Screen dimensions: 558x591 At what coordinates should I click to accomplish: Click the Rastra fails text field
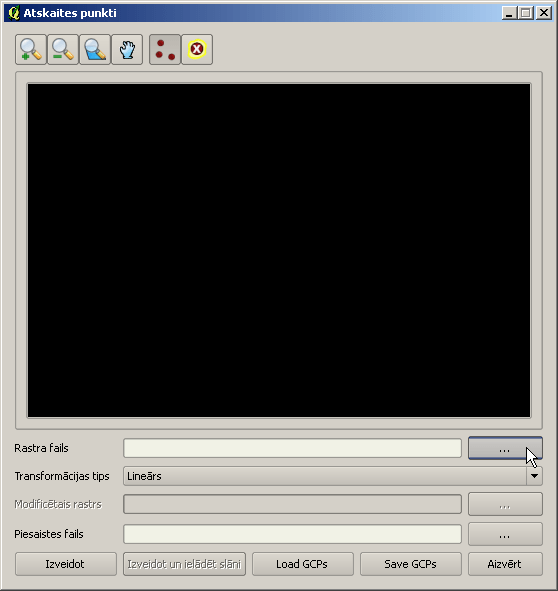[292, 448]
